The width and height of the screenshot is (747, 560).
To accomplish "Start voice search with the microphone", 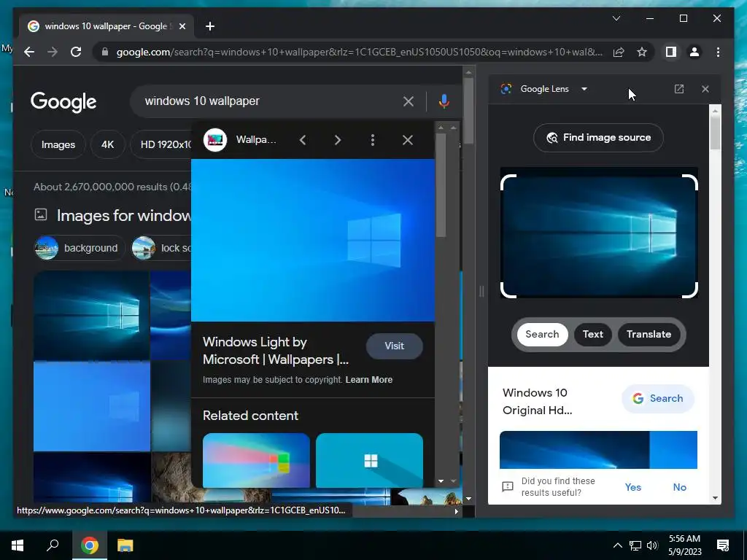I will (x=444, y=101).
